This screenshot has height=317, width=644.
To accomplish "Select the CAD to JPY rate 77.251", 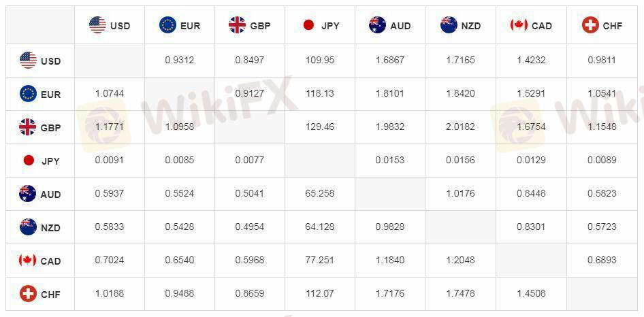I will click(x=320, y=260).
